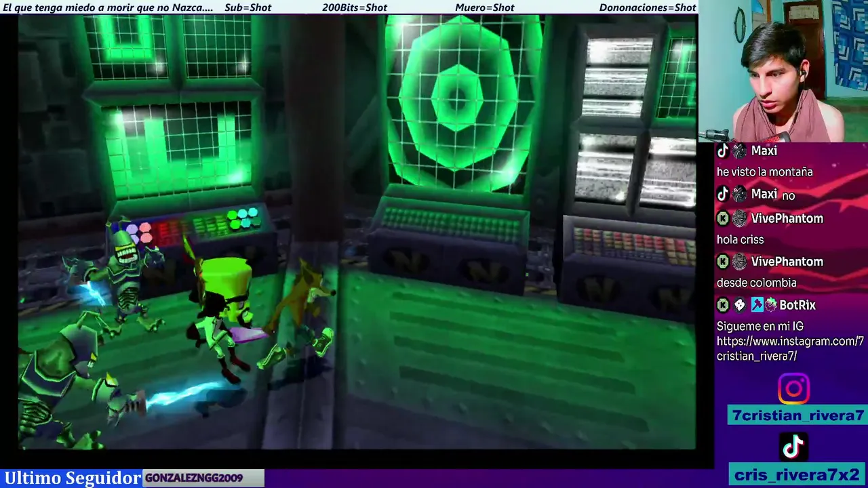The image size is (868, 488).
Task: Open VivePhantom's avatar above "desde colombia"
Action: tap(739, 262)
